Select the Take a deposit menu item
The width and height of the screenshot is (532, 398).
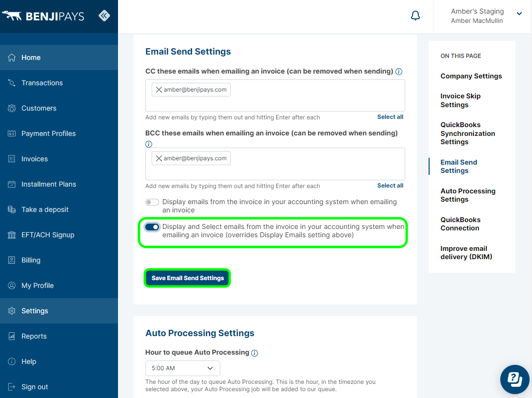(x=59, y=209)
